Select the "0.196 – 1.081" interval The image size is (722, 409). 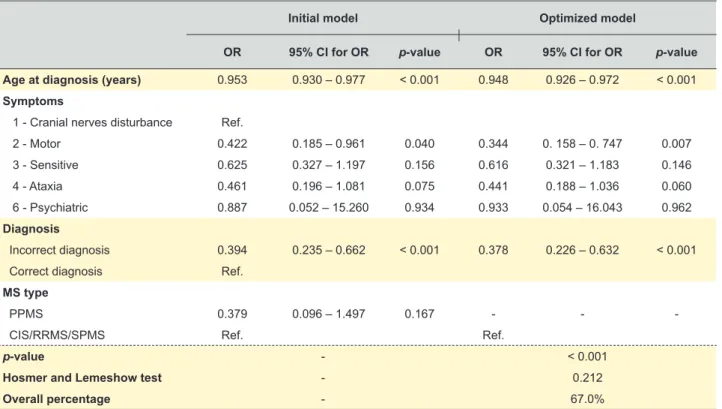(329, 186)
